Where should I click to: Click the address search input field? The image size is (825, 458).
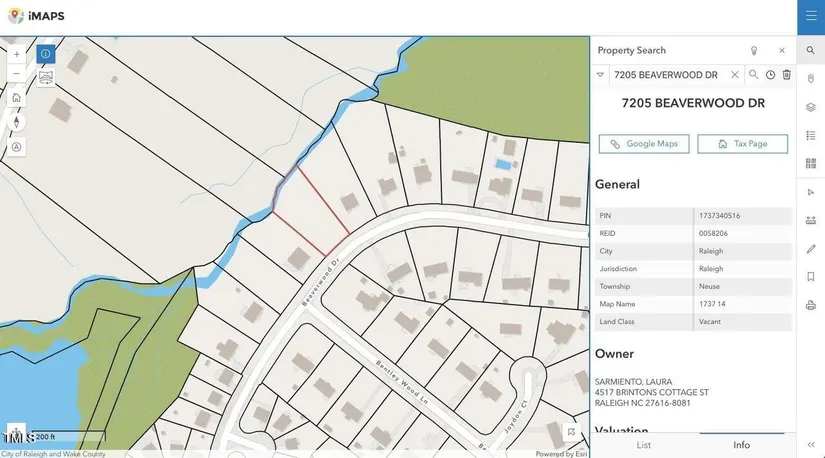click(666, 75)
